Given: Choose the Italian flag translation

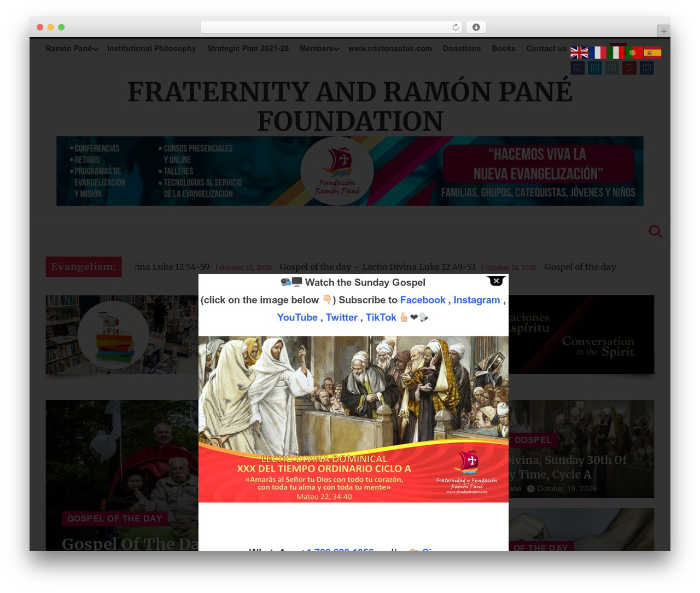Looking at the screenshot, I should click(616, 53).
